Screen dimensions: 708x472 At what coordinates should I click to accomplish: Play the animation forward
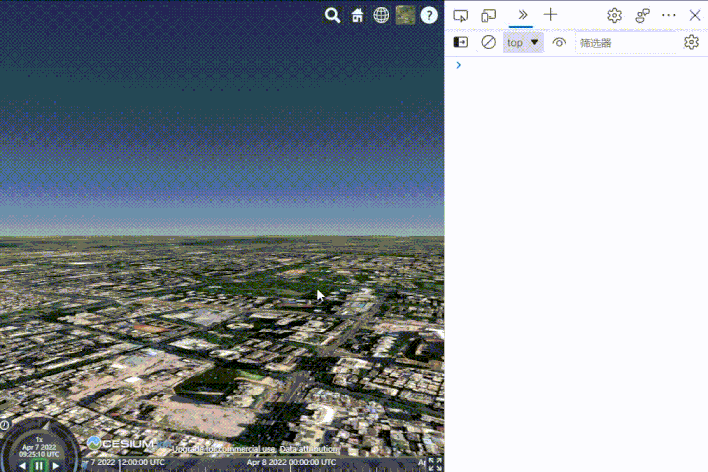point(56,466)
